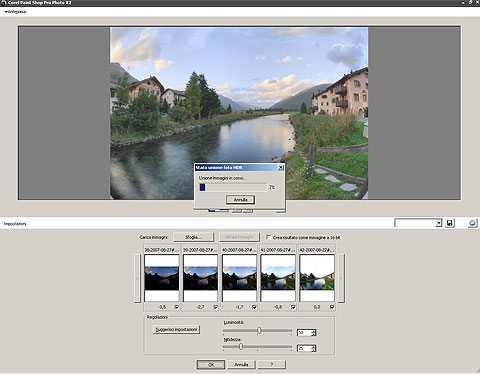The width and height of the screenshot is (480, 374).
Task: Toggle checkbox under the -3,5 exposure thumbnail
Action: [x=176, y=307]
